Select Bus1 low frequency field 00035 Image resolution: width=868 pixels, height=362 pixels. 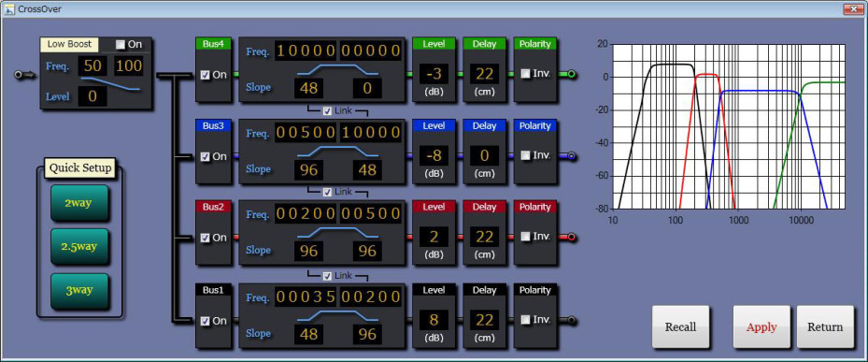(x=306, y=297)
